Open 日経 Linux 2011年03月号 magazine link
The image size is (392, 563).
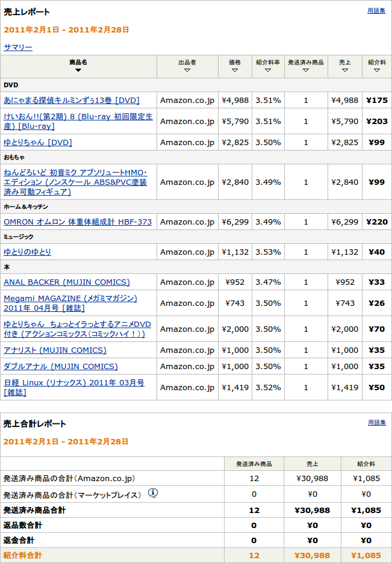tap(73, 387)
